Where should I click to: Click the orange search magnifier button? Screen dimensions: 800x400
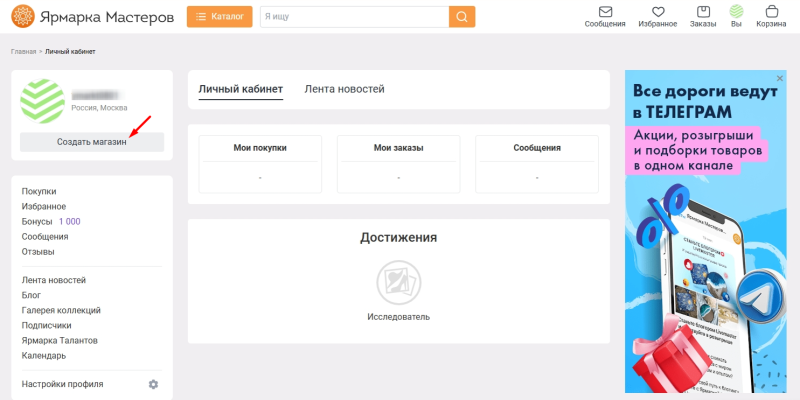coord(462,16)
